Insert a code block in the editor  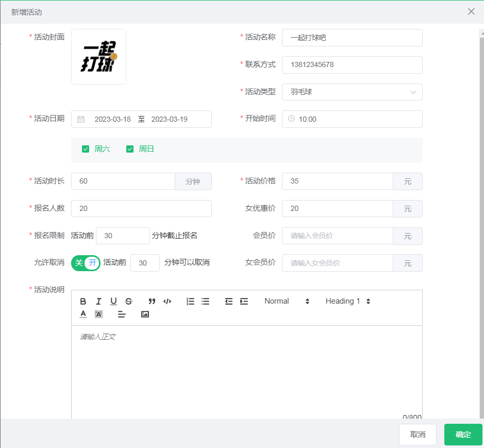[x=167, y=301]
